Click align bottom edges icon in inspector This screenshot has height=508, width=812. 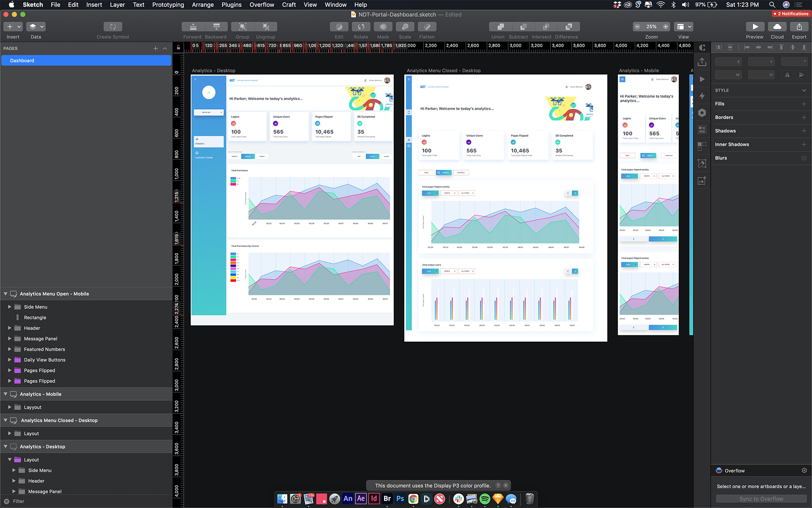pyautogui.click(x=804, y=47)
